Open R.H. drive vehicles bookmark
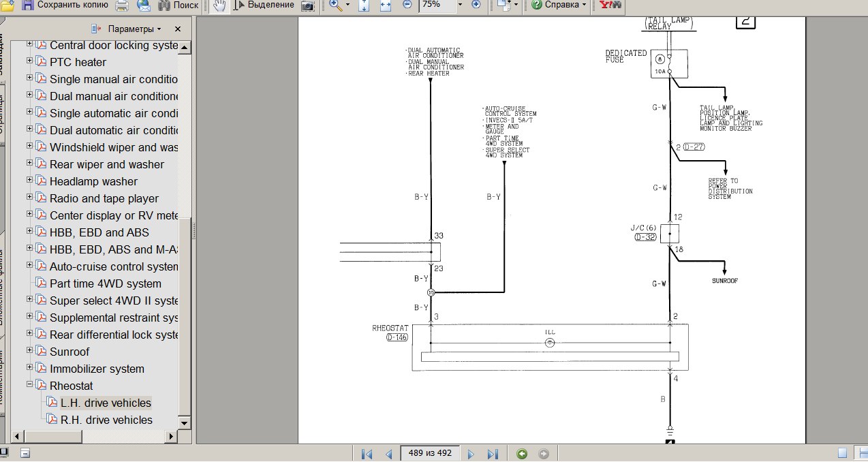The width and height of the screenshot is (868, 462). point(106,420)
